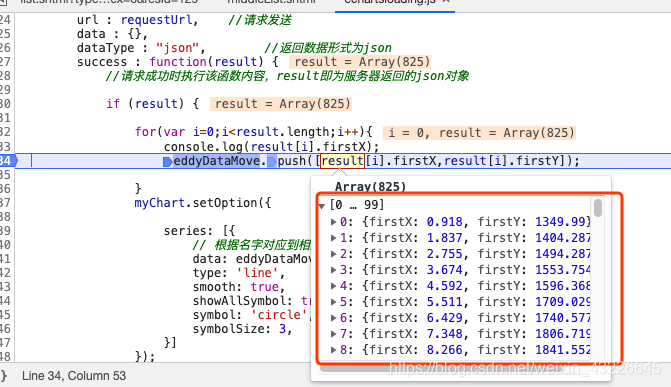Viewport: 671px width, 387px height.
Task: Expand array entry 3 with firstX 3.674
Action: [x=333, y=270]
